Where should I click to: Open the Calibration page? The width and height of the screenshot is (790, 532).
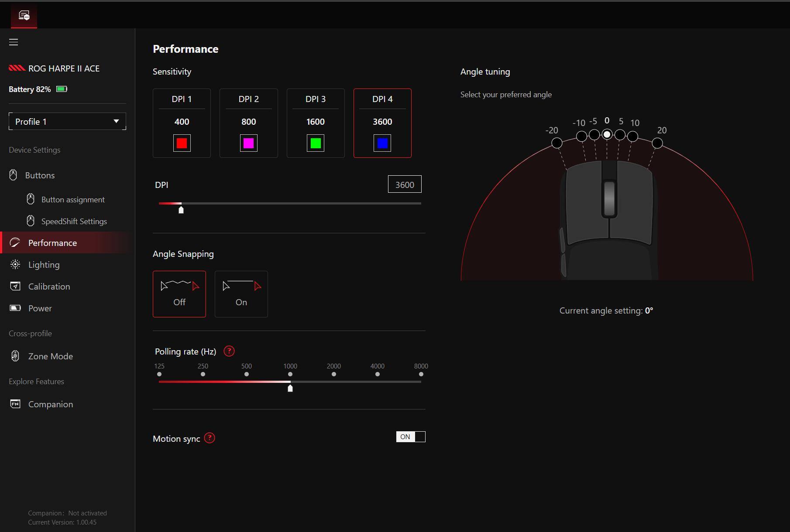point(49,286)
